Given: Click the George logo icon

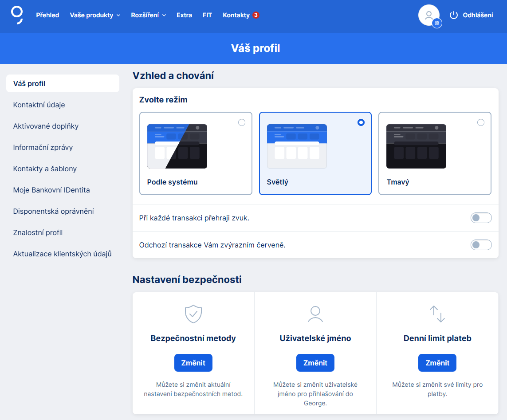Looking at the screenshot, I should pyautogui.click(x=16, y=16).
